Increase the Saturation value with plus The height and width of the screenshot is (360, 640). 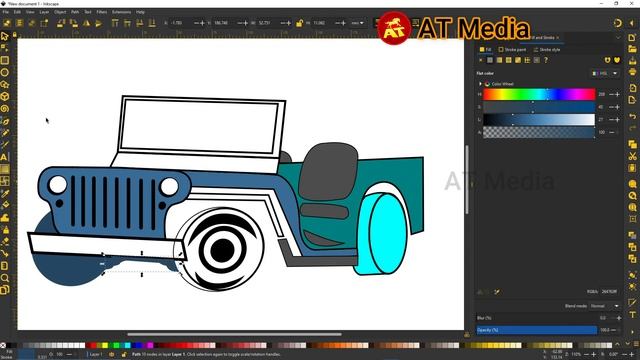(617, 107)
